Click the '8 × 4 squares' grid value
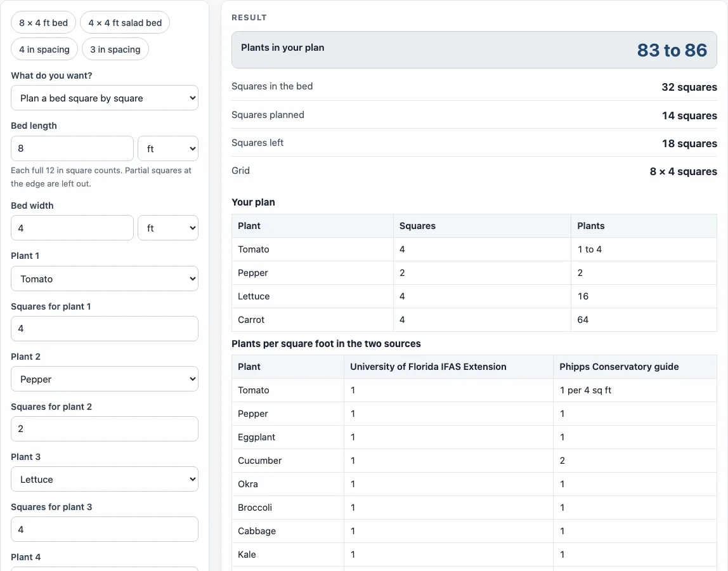The width and height of the screenshot is (728, 571). point(683,171)
